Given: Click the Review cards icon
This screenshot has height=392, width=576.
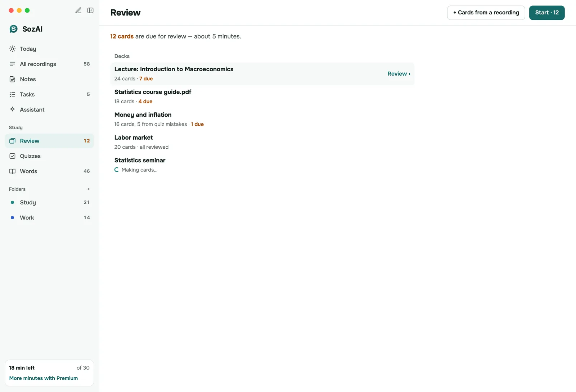Looking at the screenshot, I should point(12,141).
